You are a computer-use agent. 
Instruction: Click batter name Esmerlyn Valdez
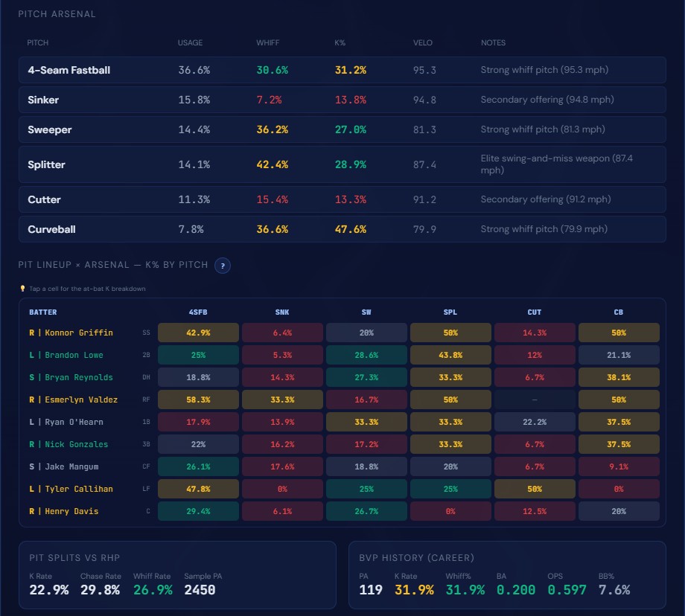(81, 400)
